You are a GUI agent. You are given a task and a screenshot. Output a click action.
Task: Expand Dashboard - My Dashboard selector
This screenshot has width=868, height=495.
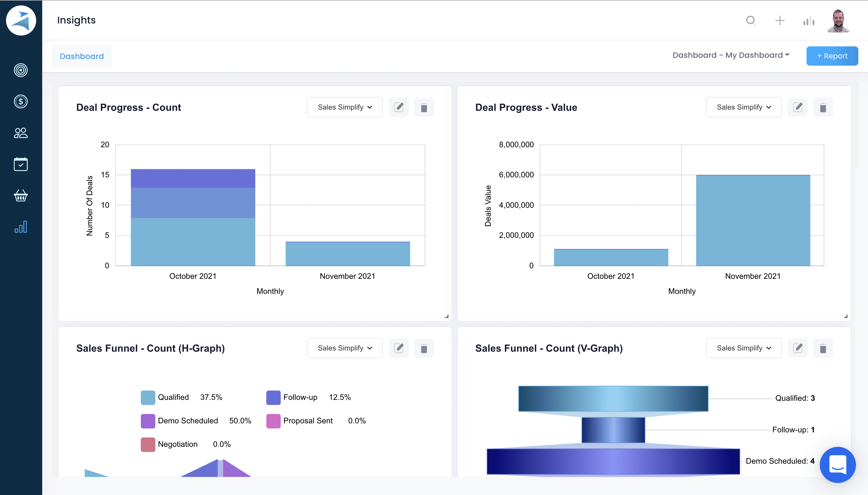click(x=731, y=55)
